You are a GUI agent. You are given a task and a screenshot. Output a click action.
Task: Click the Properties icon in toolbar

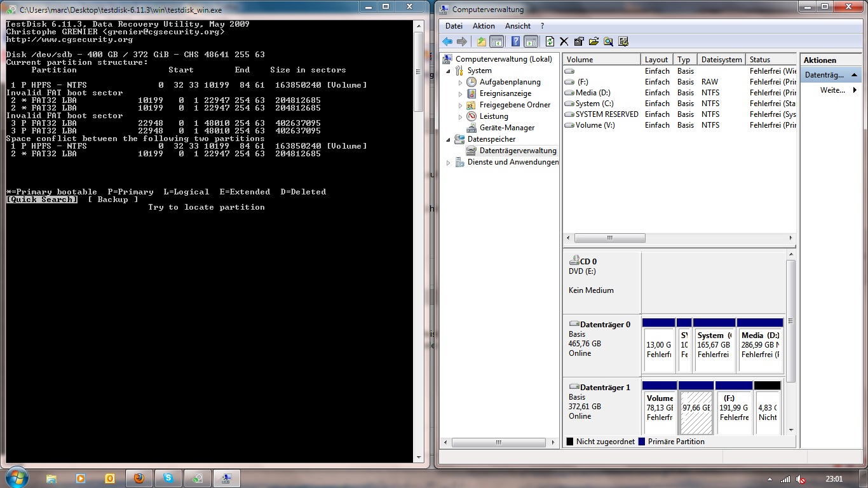click(x=578, y=41)
